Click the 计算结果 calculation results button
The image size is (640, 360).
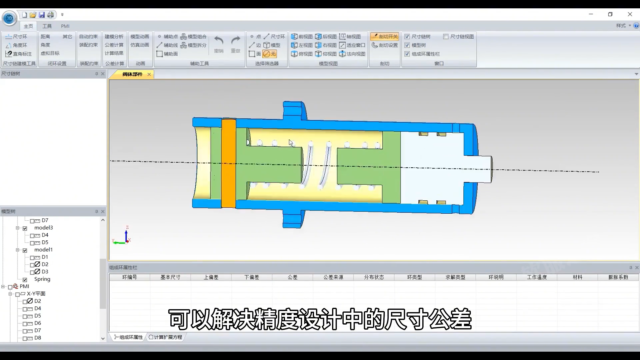(114, 53)
